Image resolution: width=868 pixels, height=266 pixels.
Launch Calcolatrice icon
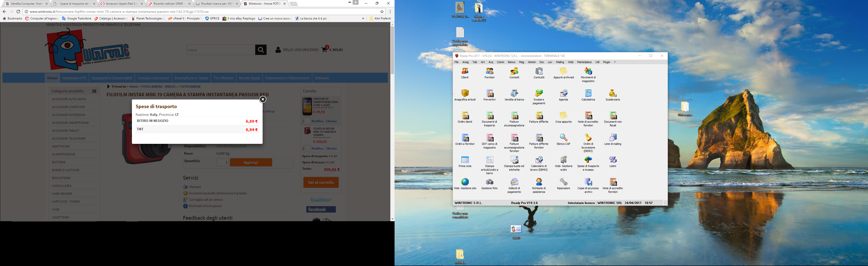(x=588, y=93)
